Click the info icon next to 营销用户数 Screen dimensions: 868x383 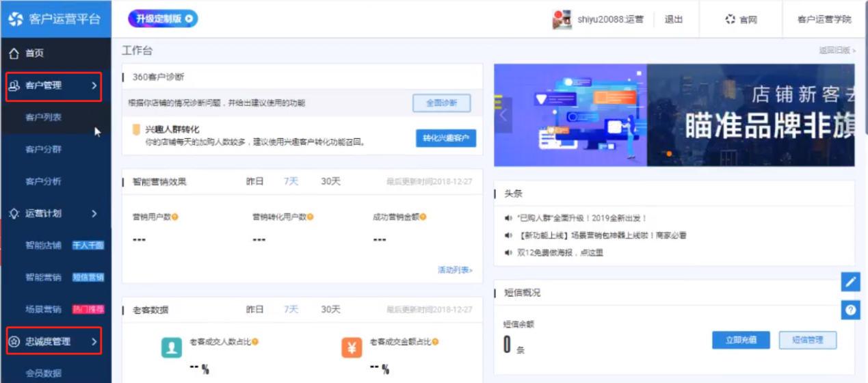tap(175, 217)
